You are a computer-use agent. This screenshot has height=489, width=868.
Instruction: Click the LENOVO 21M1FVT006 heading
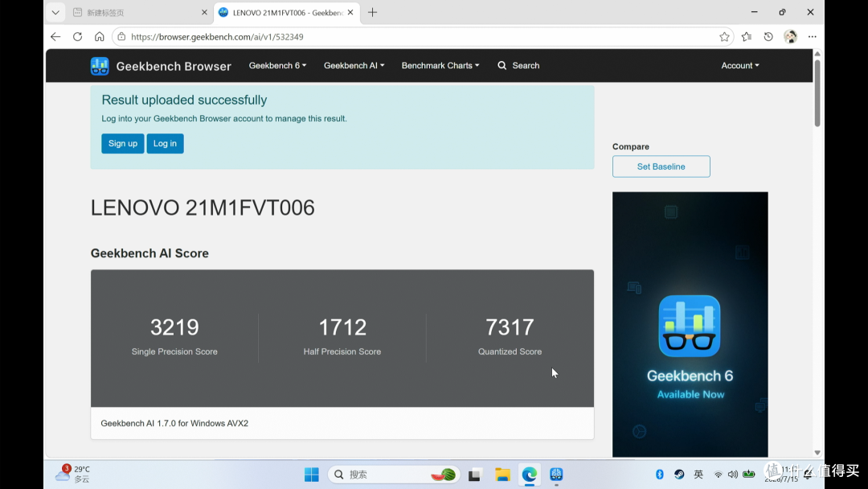point(203,208)
